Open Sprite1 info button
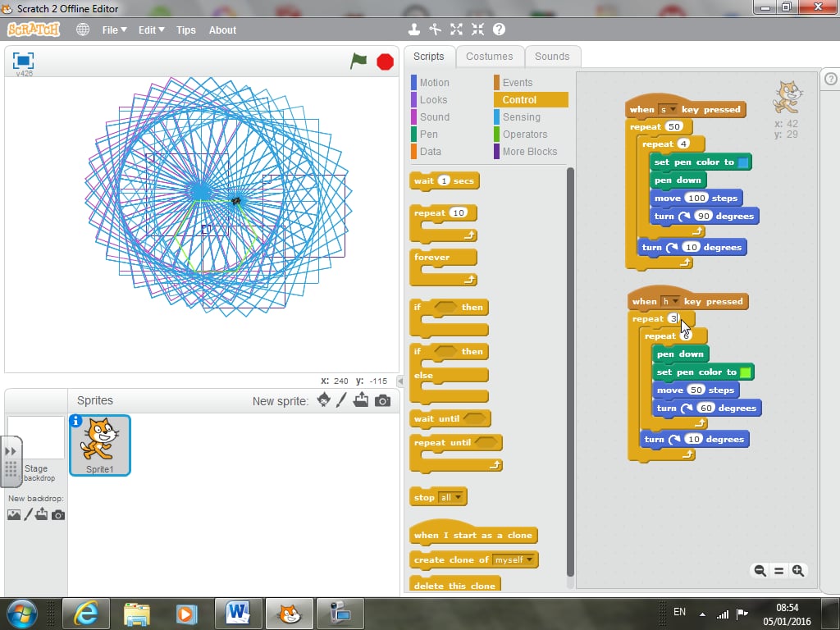The width and height of the screenshot is (840, 630). point(75,421)
